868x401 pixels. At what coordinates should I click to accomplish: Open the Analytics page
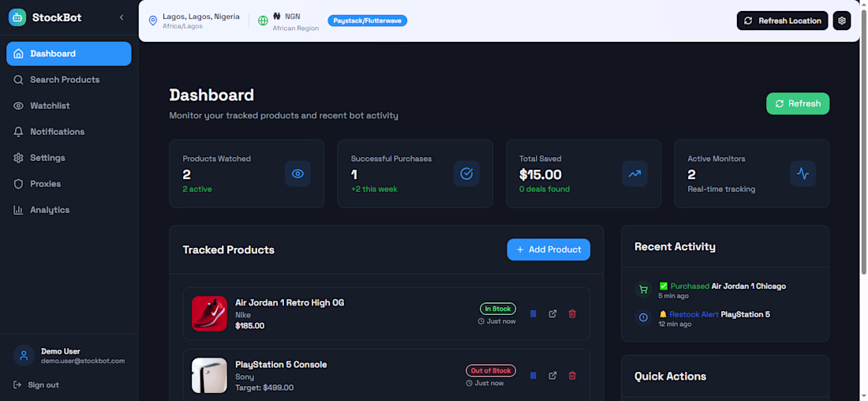pos(69,210)
